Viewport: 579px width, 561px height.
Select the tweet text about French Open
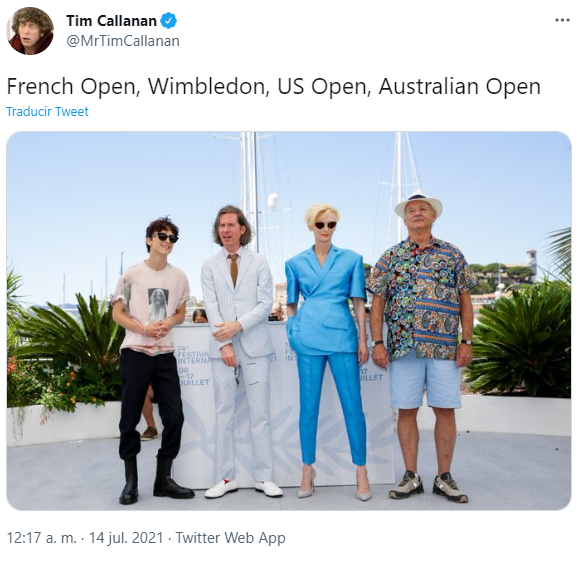273,86
